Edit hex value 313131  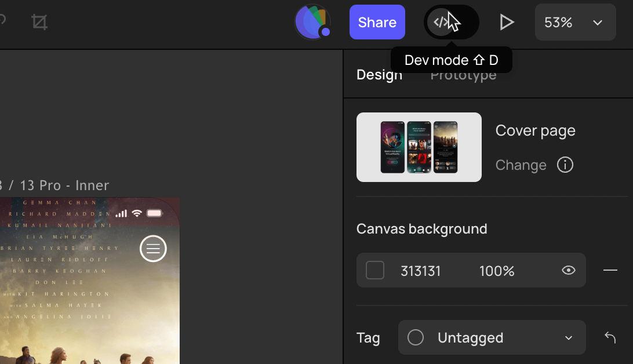click(x=420, y=271)
